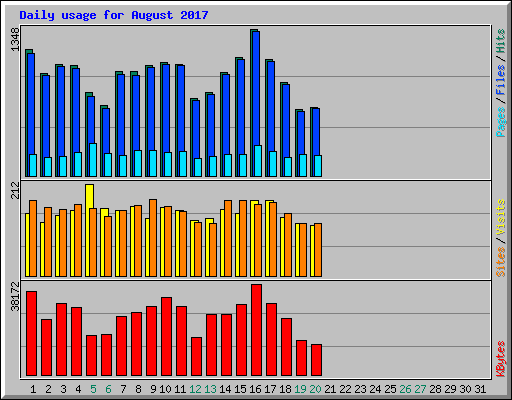The height and width of the screenshot is (400, 512).
Task: Click the red KBytes bar for day 16
Action: pyautogui.click(x=256, y=330)
